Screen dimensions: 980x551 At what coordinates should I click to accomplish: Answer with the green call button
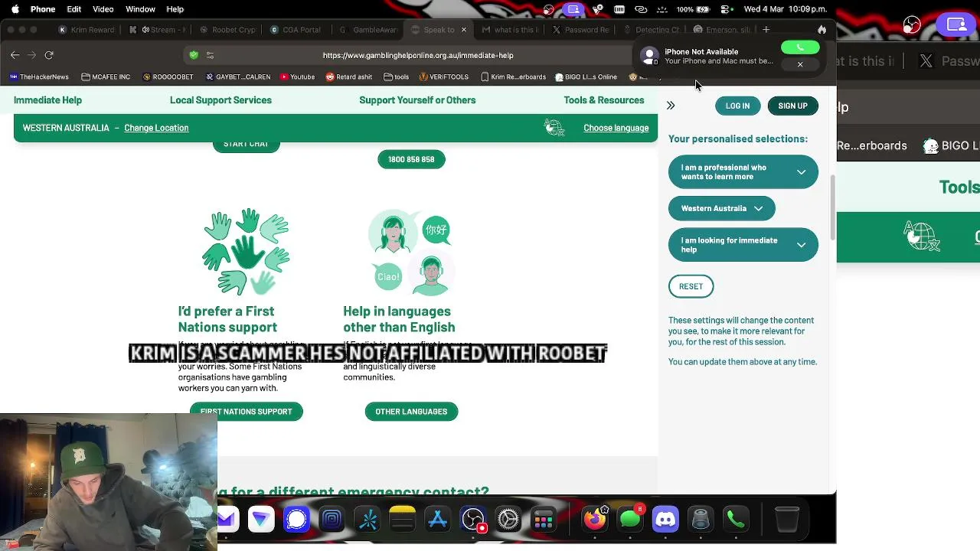coord(800,47)
